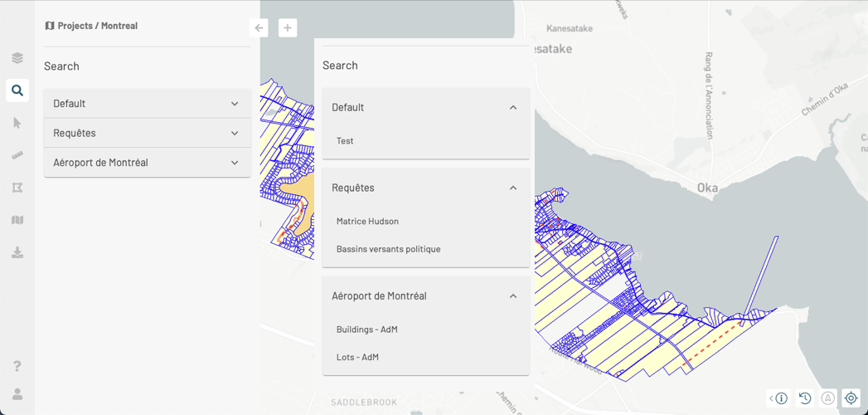The height and width of the screenshot is (415, 868).
Task: Activate the ruler measure tool
Action: 17,155
